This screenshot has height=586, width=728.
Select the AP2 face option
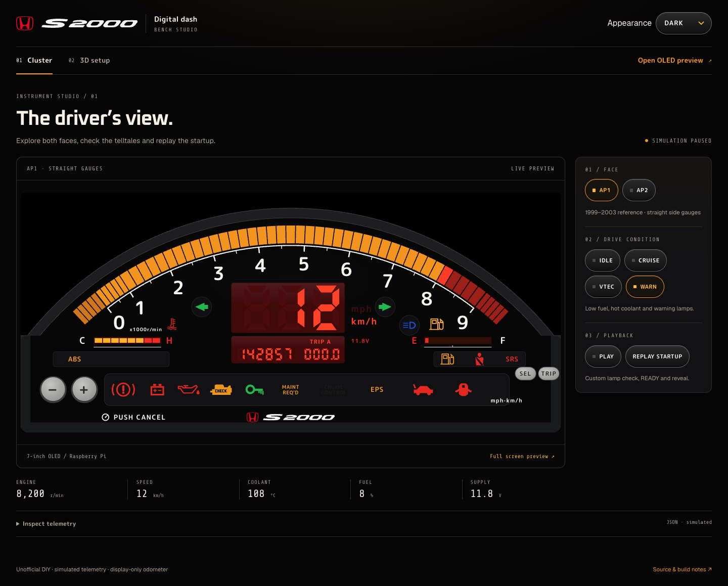click(x=639, y=190)
